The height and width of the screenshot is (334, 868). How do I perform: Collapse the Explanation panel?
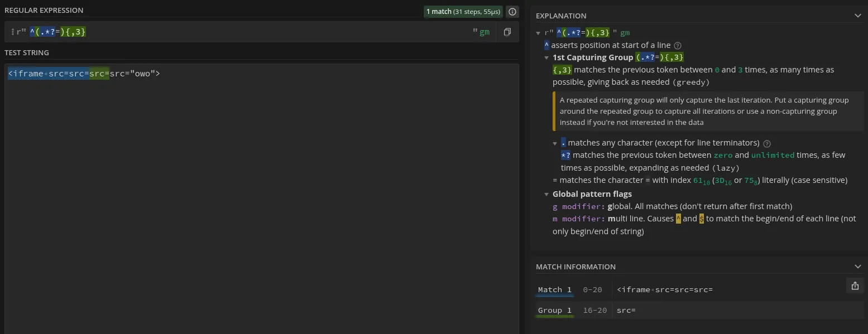[858, 16]
